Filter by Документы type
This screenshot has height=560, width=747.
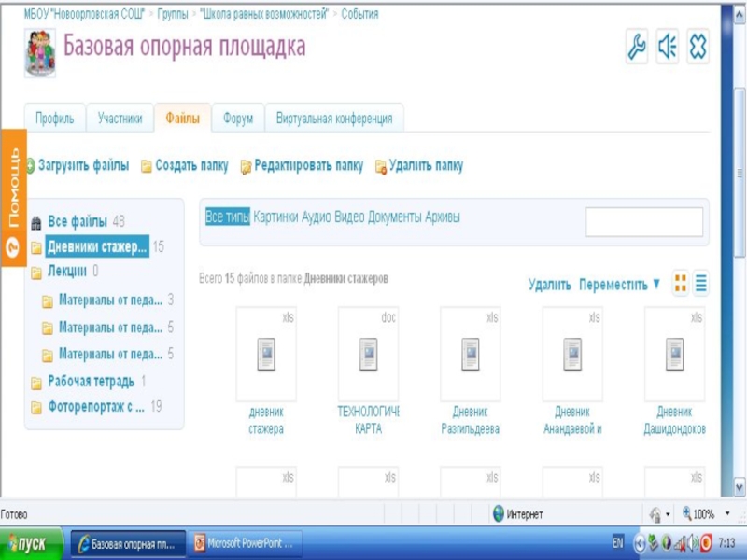pos(394,217)
